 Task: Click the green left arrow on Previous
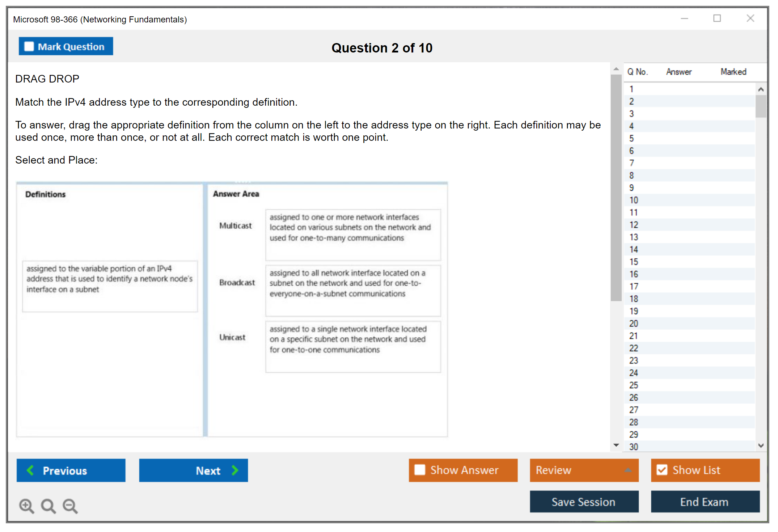click(30, 470)
